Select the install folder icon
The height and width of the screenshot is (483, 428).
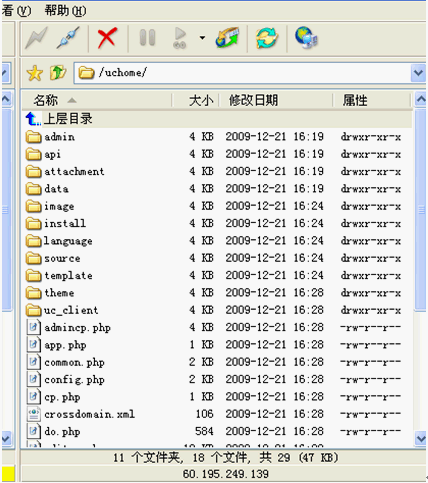coord(34,223)
